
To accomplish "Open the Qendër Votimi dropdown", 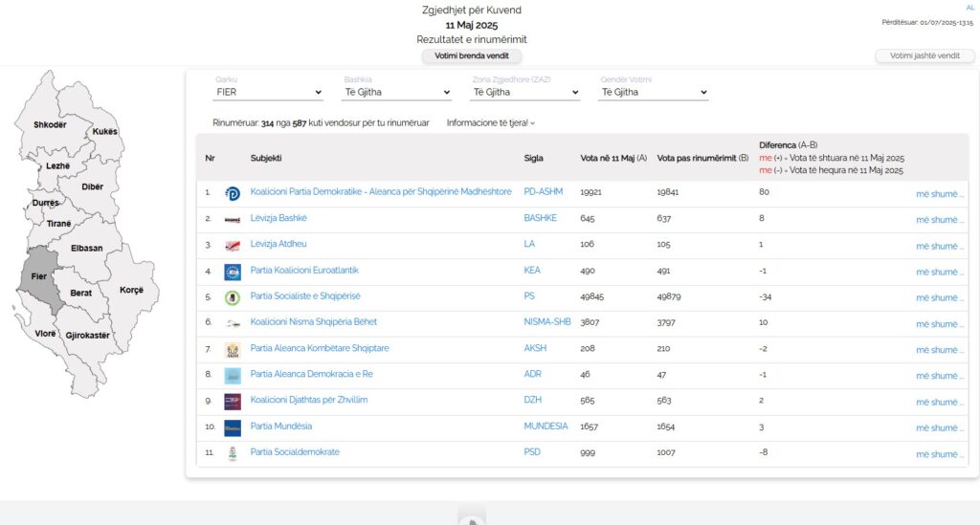I will click(654, 93).
